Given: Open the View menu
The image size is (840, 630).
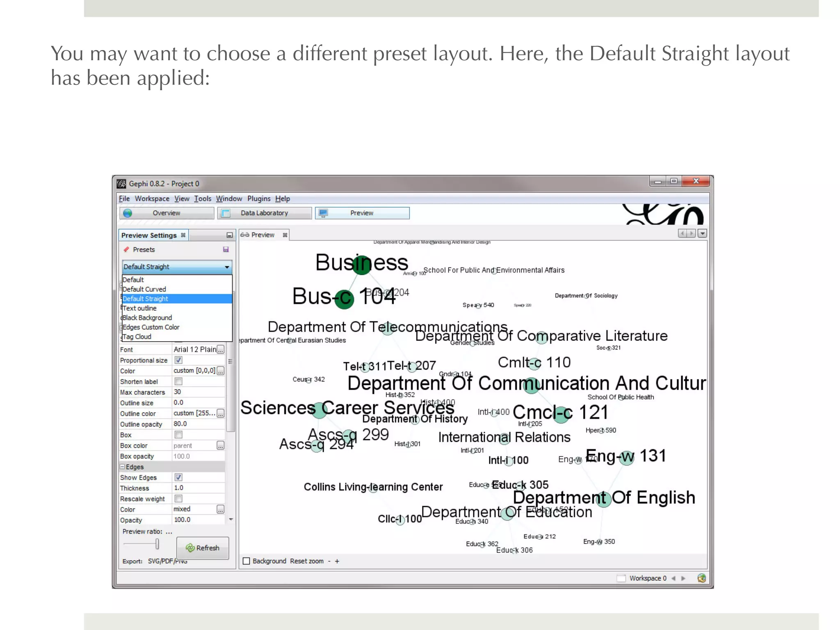Looking at the screenshot, I should pos(182,199).
